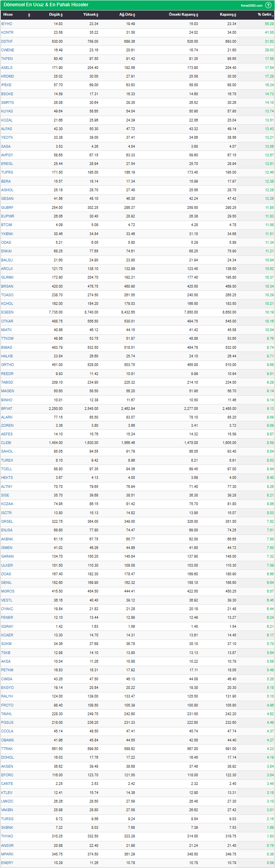The width and height of the screenshot is (275, 868).
Task: Click the Hisse column sort arrows
Action: (x=29, y=15)
